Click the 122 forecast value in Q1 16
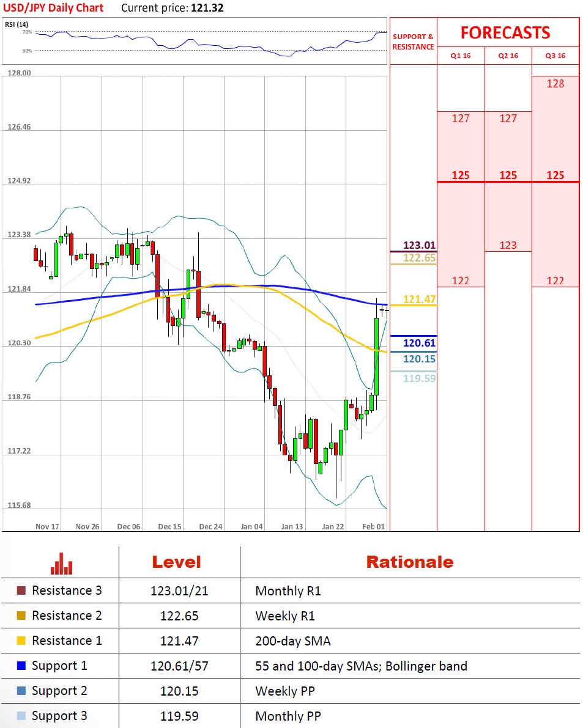The width and height of the screenshot is (583, 728). tap(461, 281)
